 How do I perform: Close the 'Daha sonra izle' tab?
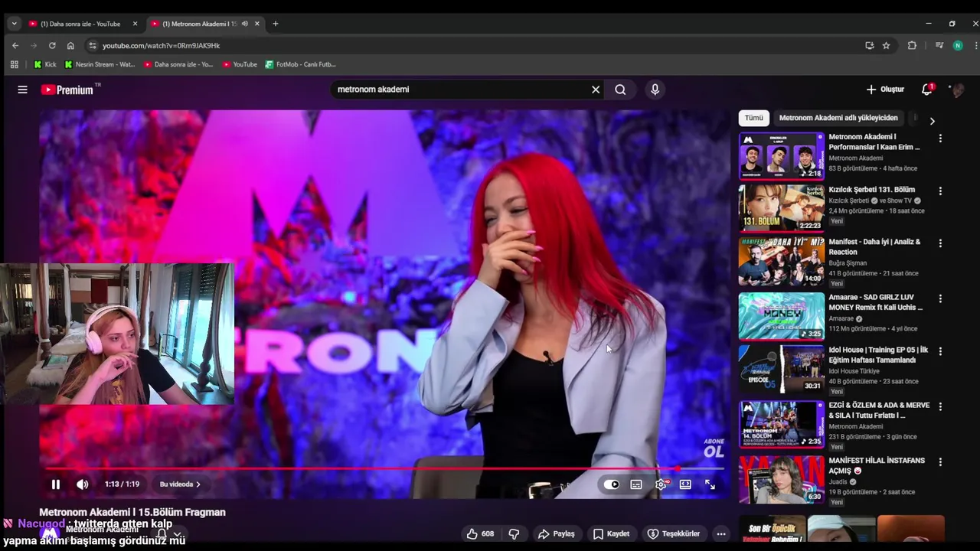pyautogui.click(x=135, y=24)
